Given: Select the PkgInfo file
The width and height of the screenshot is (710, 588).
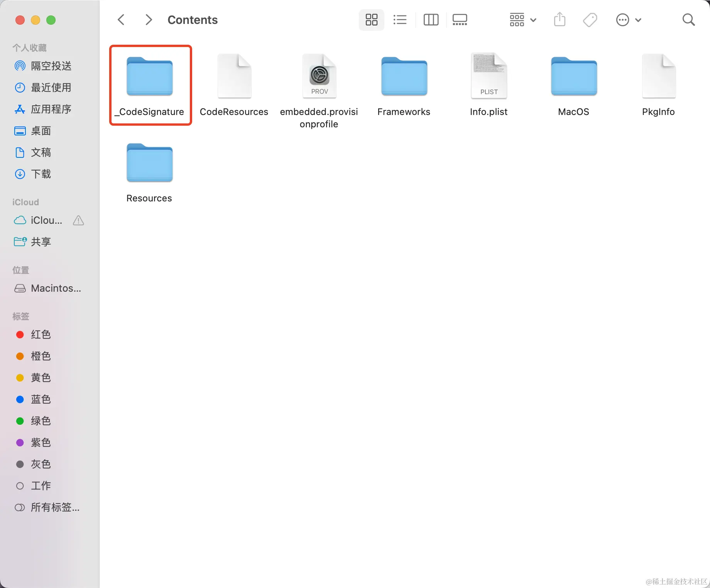Looking at the screenshot, I should 659,86.
